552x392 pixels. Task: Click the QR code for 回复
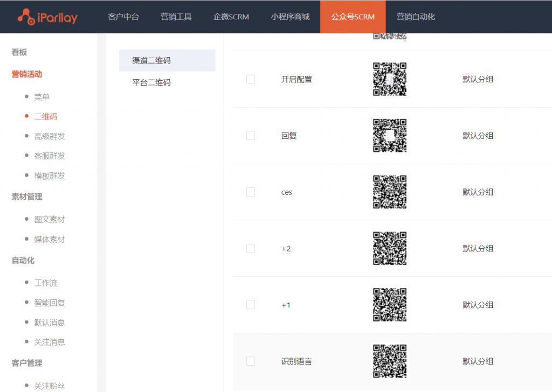click(x=390, y=136)
